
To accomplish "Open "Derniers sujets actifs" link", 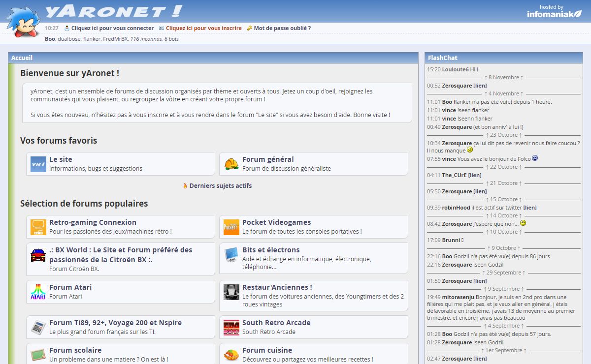I will [220, 185].
